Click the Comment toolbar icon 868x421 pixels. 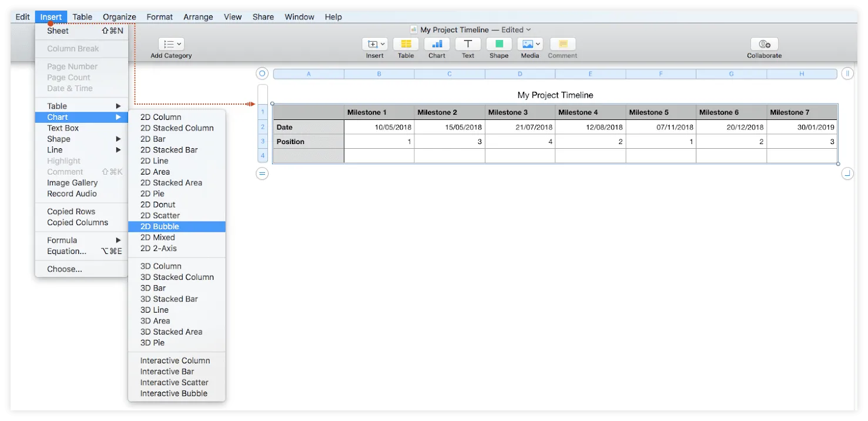(x=562, y=44)
